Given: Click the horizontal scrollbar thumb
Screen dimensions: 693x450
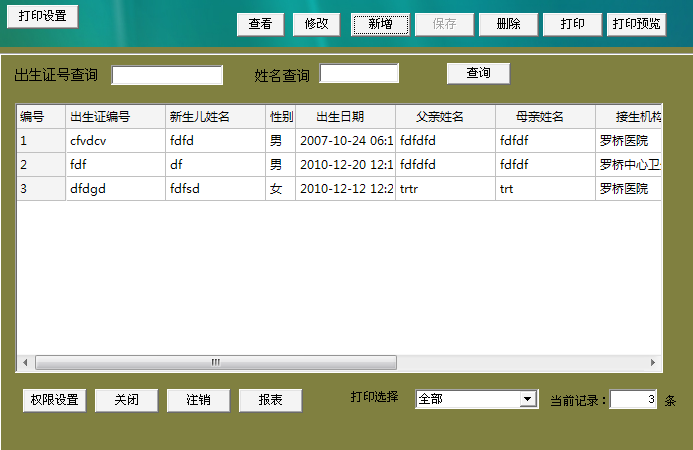Looking at the screenshot, I should pyautogui.click(x=216, y=362).
